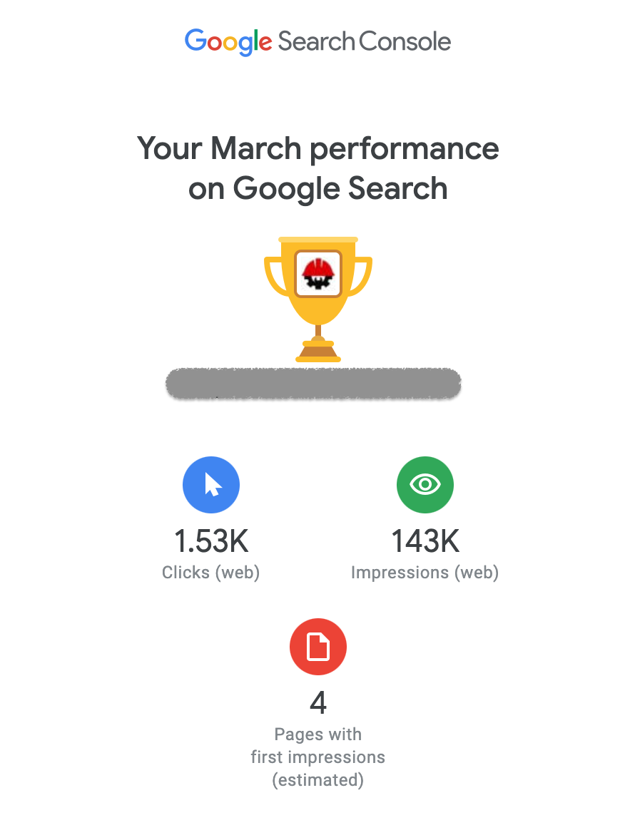This screenshot has width=635, height=840.
Task: Click the "on Google Search" heading line
Action: pos(317,188)
